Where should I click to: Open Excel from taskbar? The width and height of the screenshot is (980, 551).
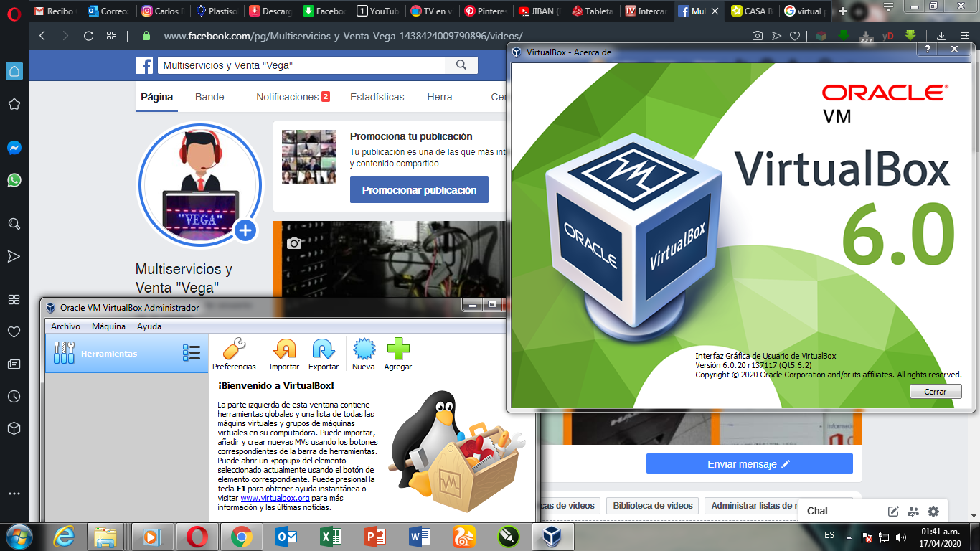click(x=330, y=537)
